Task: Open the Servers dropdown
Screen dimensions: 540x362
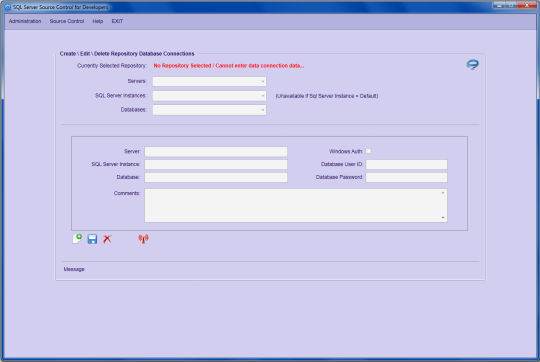Action: click(x=209, y=82)
